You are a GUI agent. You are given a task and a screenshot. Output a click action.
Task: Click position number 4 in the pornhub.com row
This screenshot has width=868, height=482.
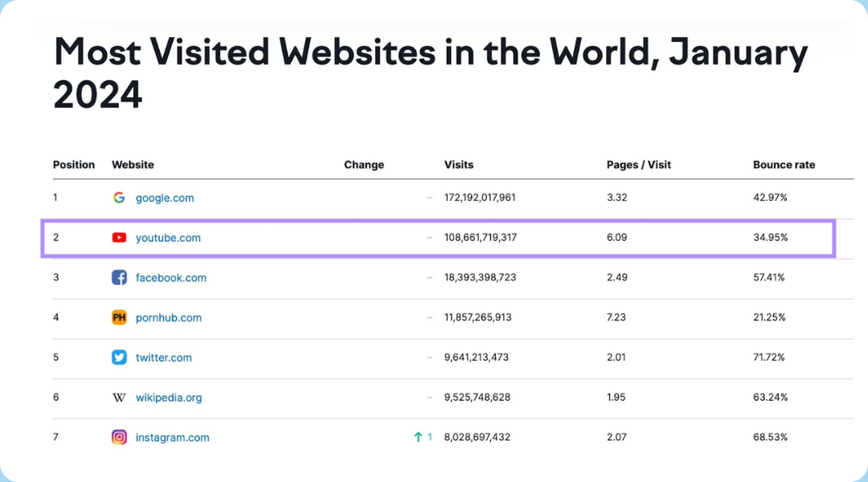coord(56,317)
